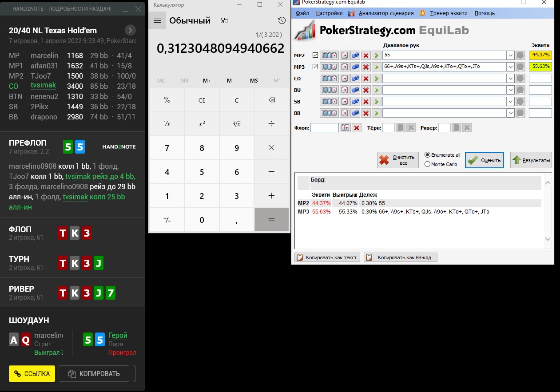Viewport: 560px width, 392px height.
Task: Clear the SB range with red X
Action: coord(366,101)
